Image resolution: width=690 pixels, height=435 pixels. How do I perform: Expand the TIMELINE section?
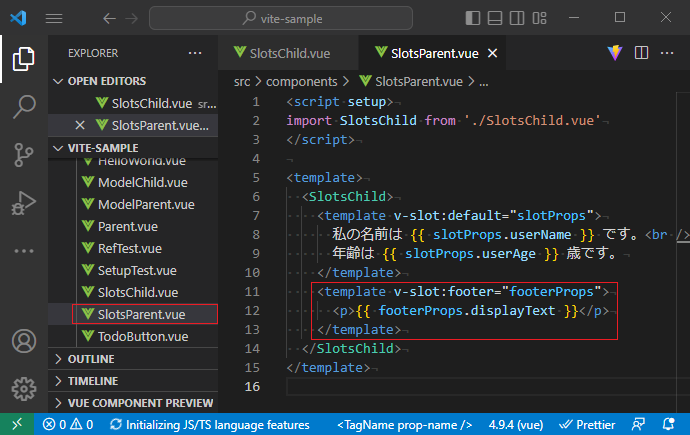(x=133, y=381)
